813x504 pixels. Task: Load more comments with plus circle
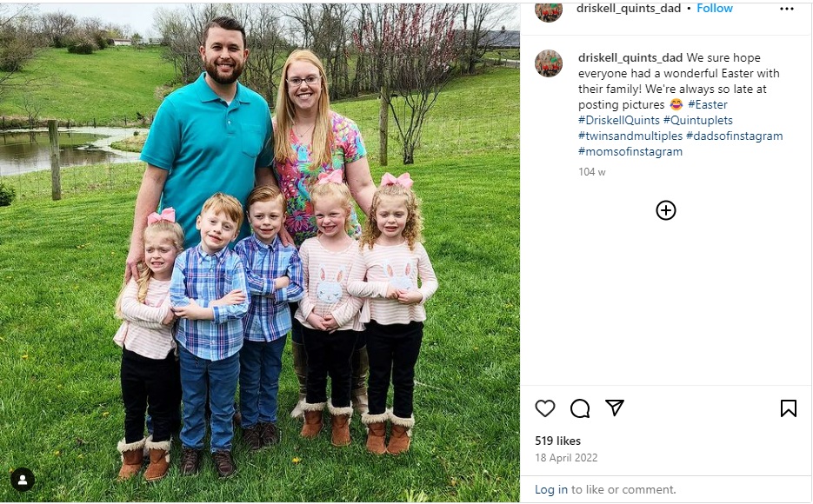666,210
